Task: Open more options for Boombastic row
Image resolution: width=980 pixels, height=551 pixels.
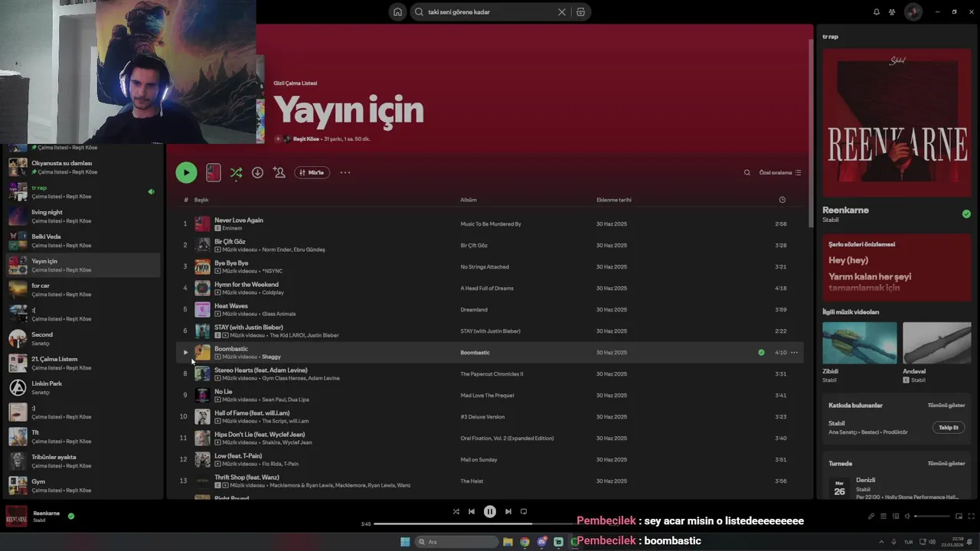Action: 794,353
